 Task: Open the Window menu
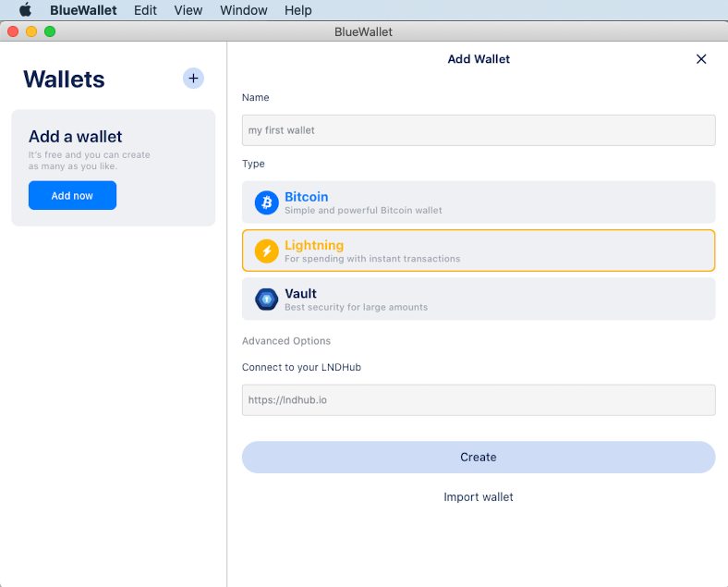pos(243,10)
